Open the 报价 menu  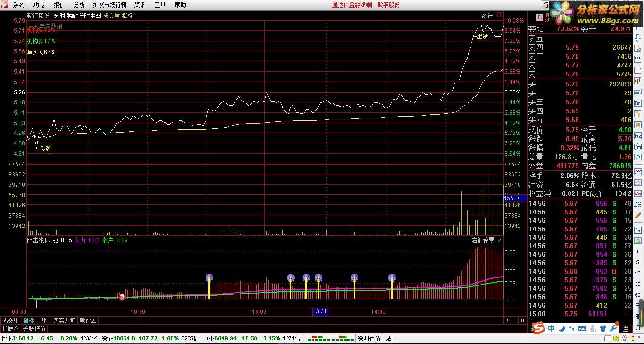click(x=59, y=5)
